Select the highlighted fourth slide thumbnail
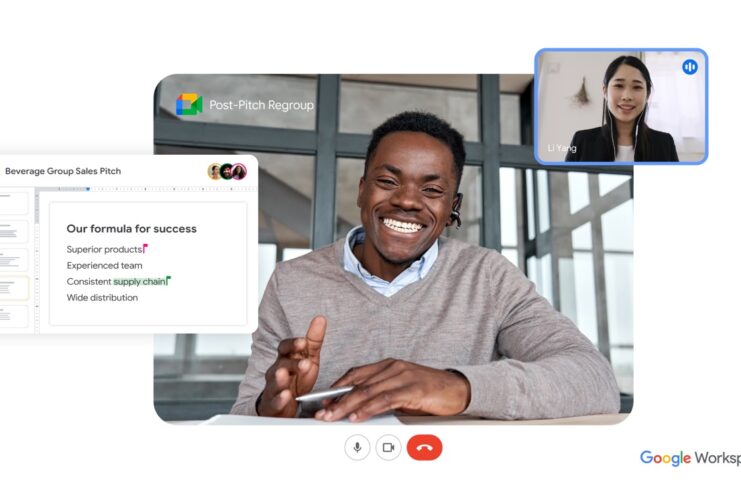 coord(13,288)
